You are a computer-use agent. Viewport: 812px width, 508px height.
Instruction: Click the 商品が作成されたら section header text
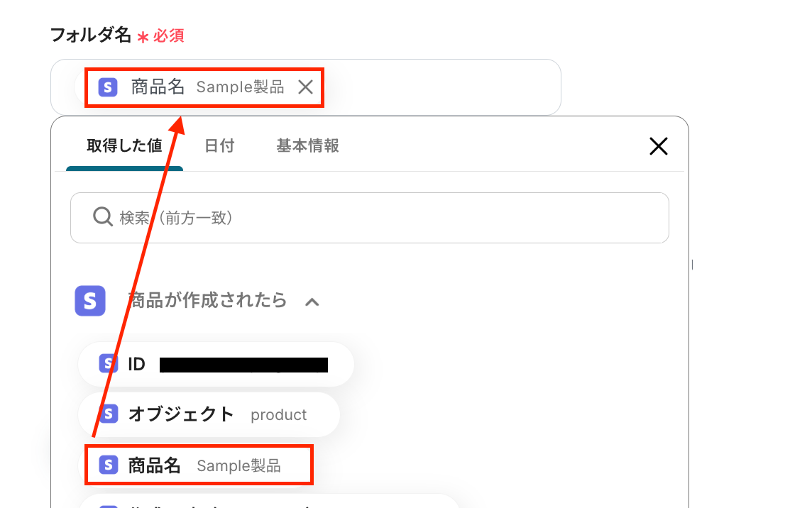[x=207, y=300]
